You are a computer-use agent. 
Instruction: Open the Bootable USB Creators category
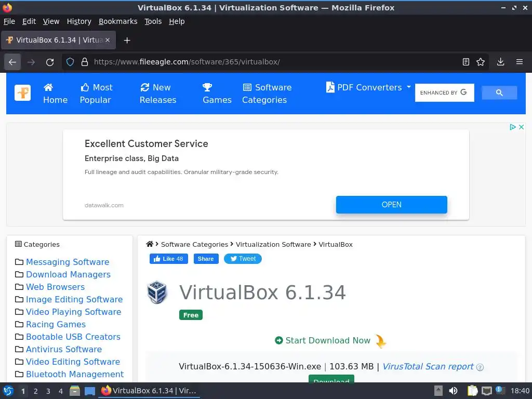click(73, 337)
